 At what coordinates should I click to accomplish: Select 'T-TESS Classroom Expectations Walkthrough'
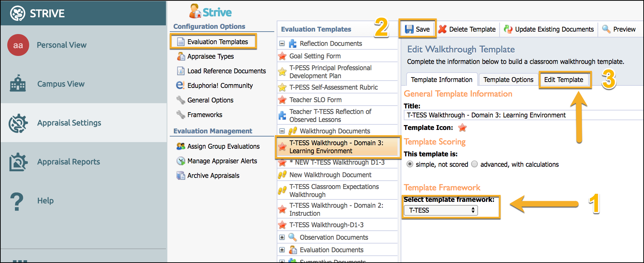(337, 190)
